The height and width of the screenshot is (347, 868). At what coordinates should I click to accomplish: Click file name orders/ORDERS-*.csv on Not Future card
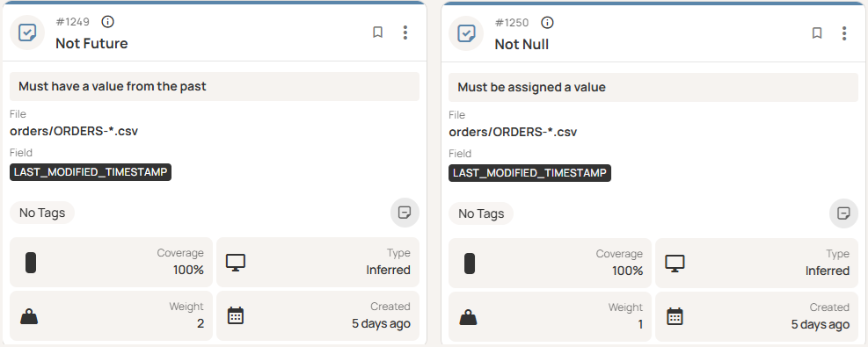tap(74, 132)
